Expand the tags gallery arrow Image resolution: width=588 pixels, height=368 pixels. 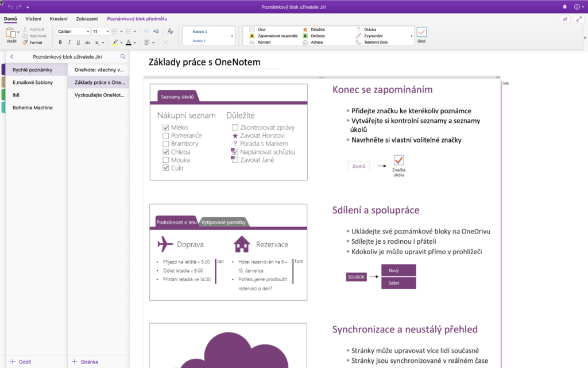pos(411,36)
